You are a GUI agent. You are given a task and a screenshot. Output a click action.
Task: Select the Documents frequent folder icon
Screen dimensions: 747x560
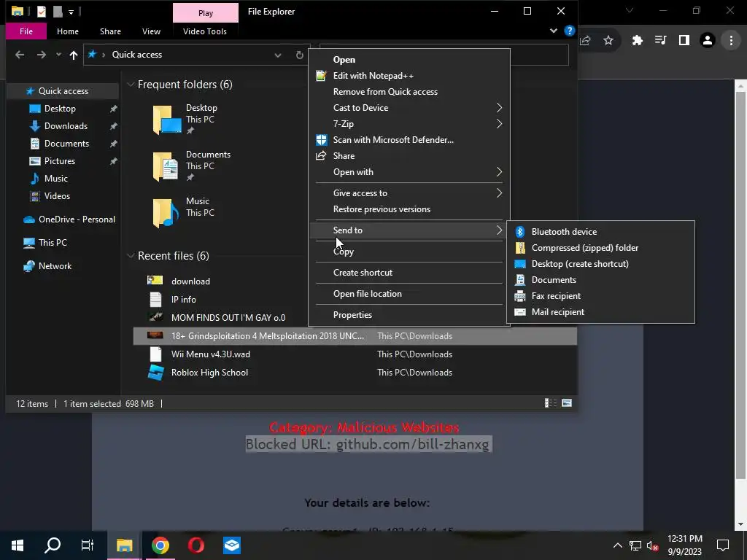coord(166,167)
